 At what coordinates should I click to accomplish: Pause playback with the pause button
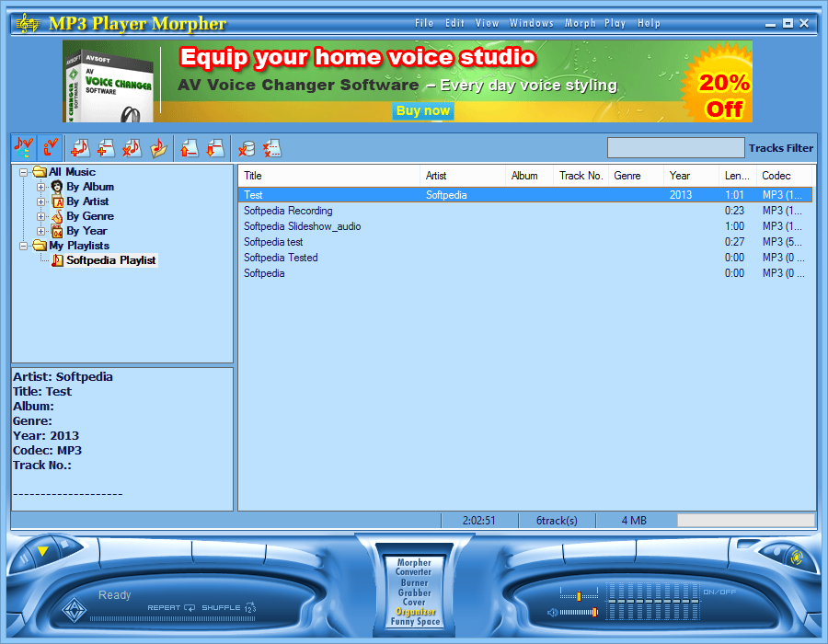click(x=24, y=559)
